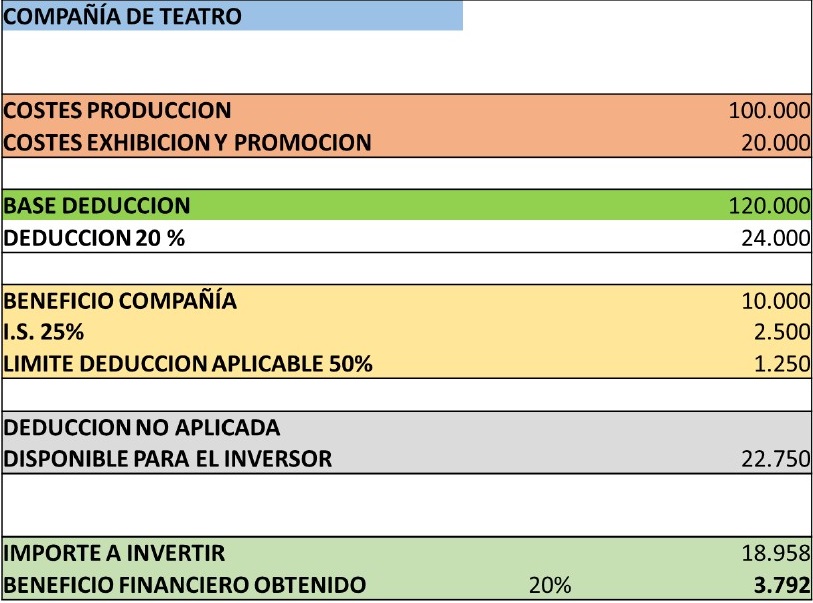Select the 18.958 investment amount value
The width and height of the screenshot is (813, 603).
pos(775,553)
